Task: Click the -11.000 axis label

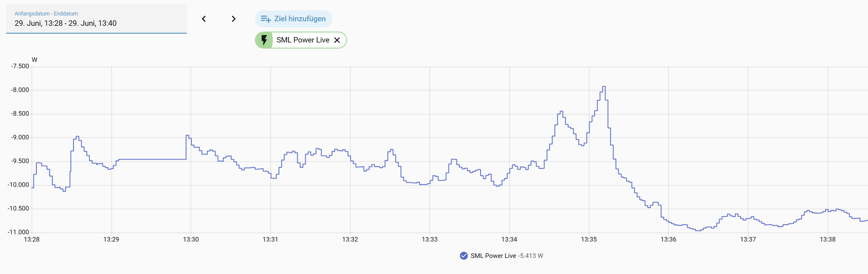Action: [x=18, y=232]
